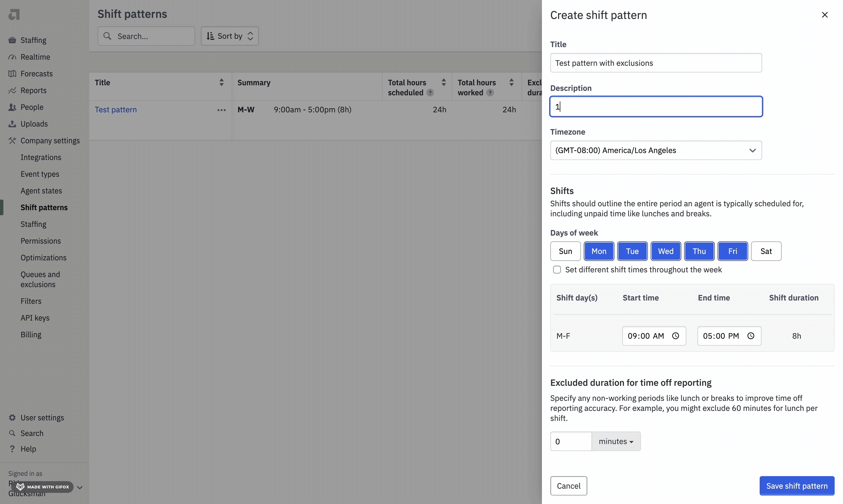Click the Company settings tools icon
The height and width of the screenshot is (504, 843).
(x=12, y=140)
